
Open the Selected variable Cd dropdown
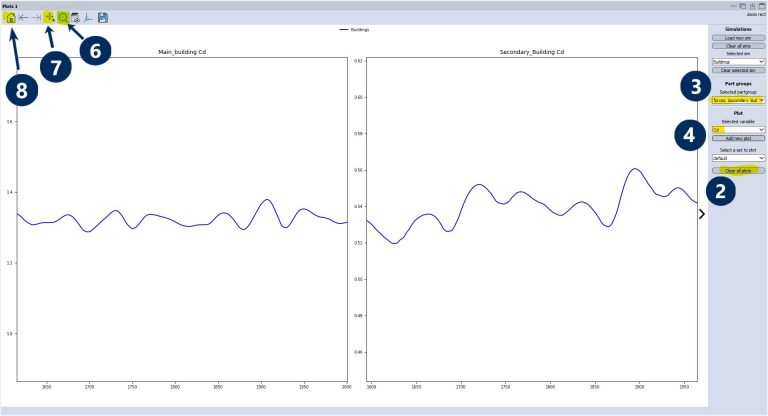click(738, 130)
